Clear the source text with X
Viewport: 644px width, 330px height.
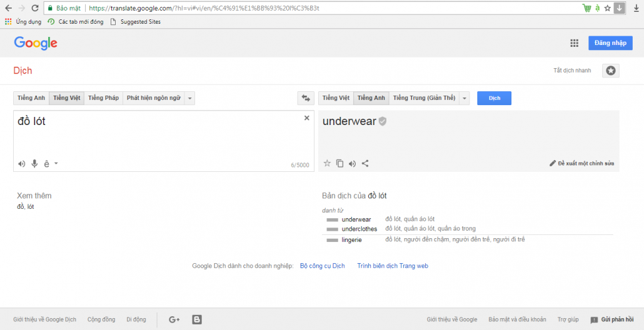306,118
